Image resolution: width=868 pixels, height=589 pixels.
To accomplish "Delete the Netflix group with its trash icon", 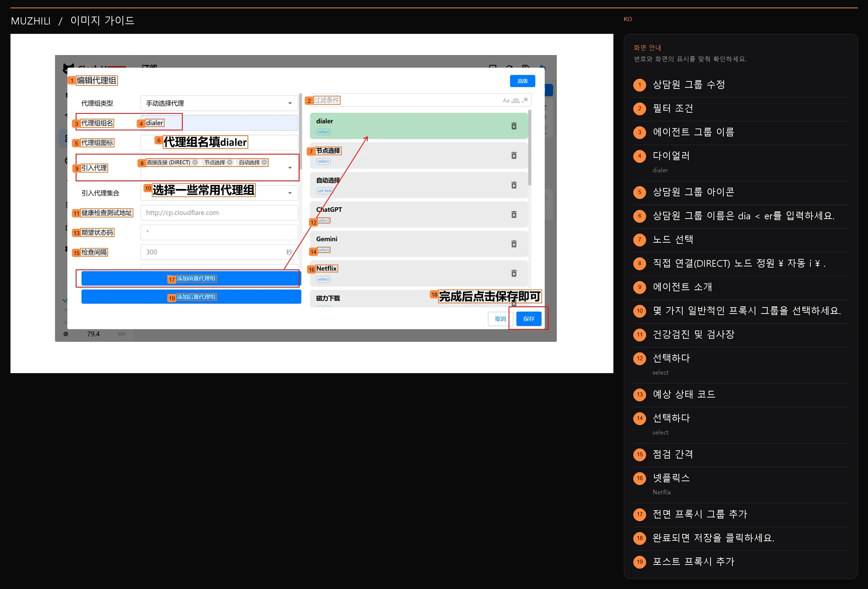I will (x=514, y=273).
